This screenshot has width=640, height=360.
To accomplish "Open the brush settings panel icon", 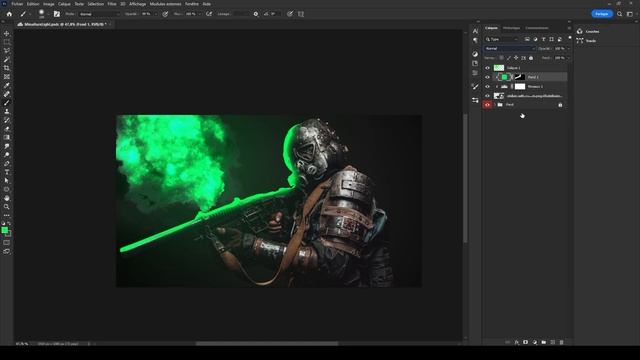I will tap(57, 14).
